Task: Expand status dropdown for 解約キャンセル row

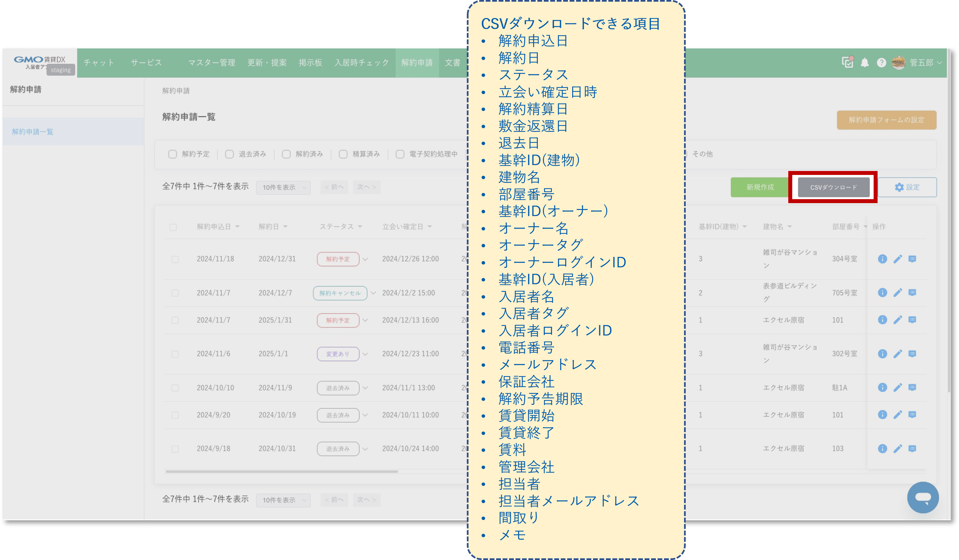Action: click(x=373, y=293)
